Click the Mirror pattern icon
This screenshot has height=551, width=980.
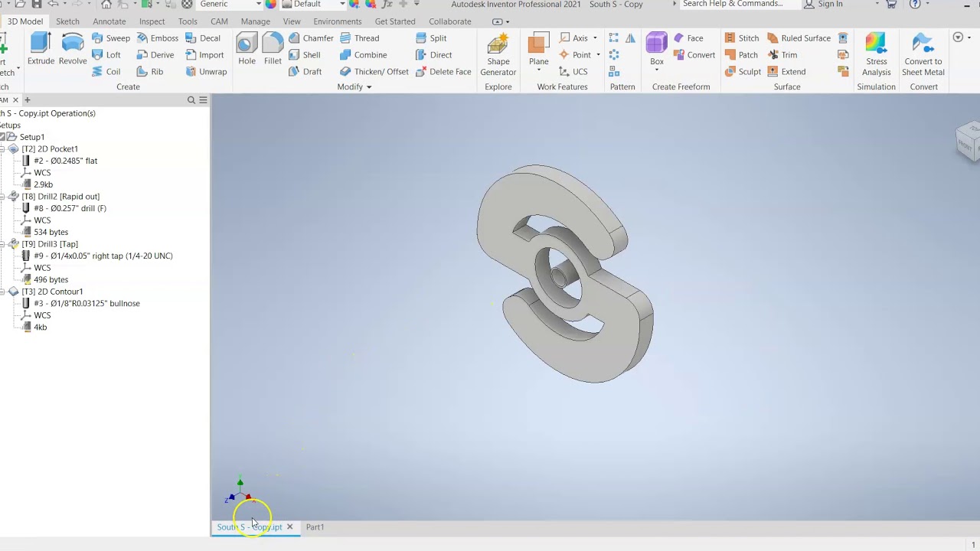pos(630,38)
